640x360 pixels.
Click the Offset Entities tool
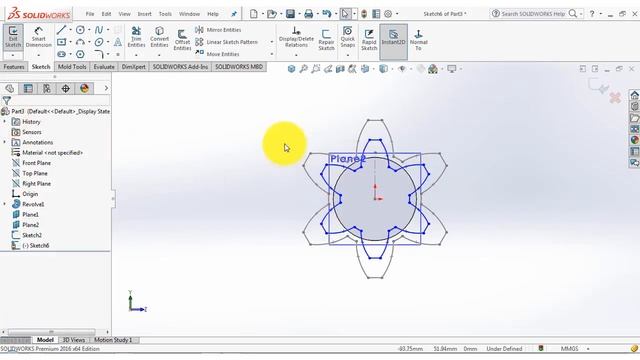182,40
